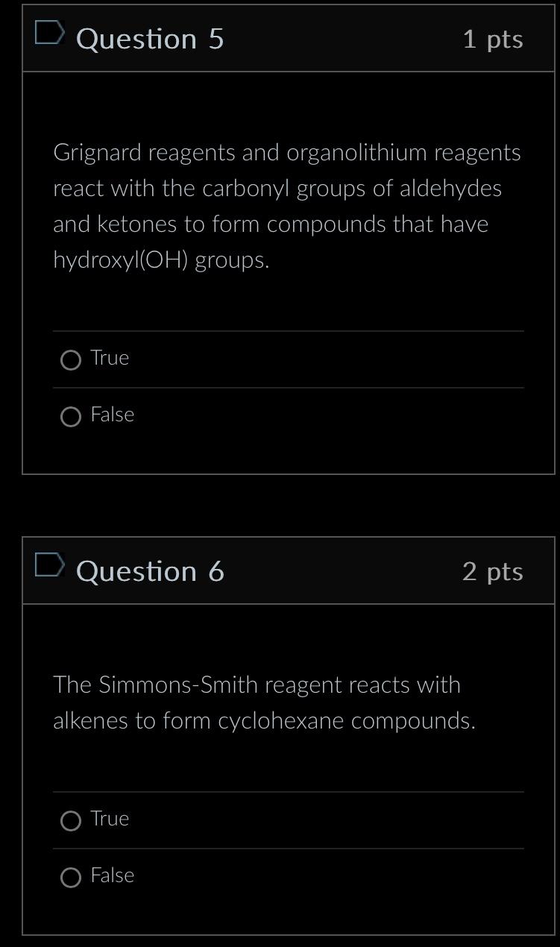
Task: Click the False text label in Question 5
Action: click(112, 415)
